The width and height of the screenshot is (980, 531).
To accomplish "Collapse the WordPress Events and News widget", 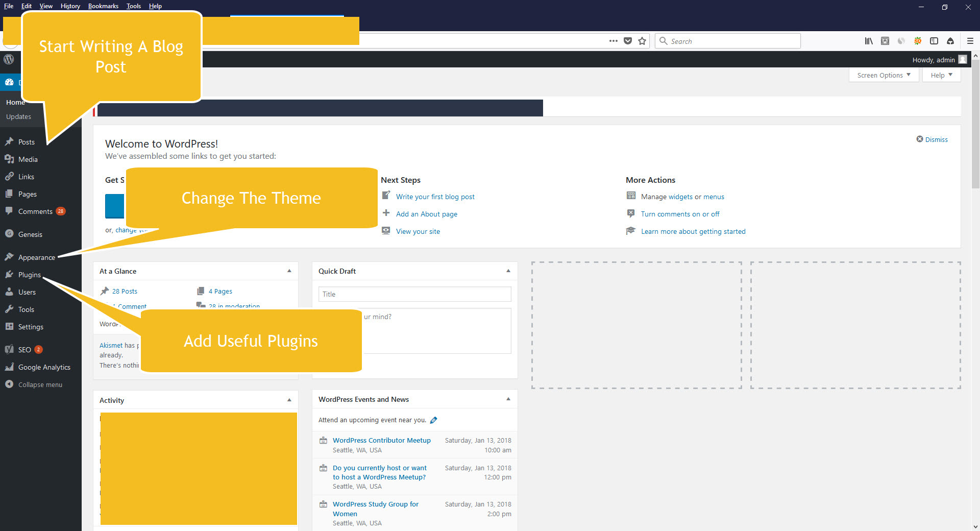I will pyautogui.click(x=508, y=399).
